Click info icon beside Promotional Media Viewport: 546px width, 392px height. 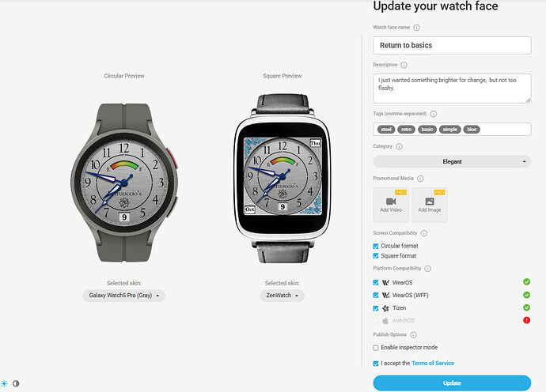(x=420, y=179)
